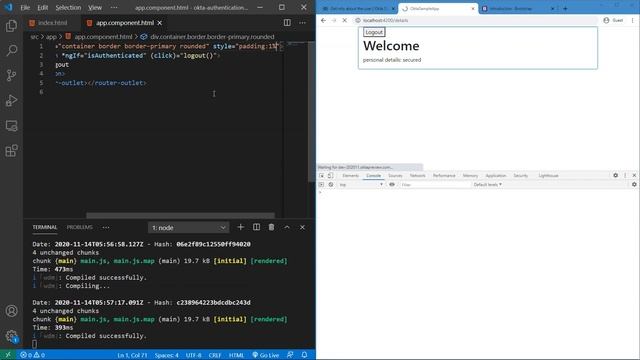Image resolution: width=640 pixels, height=360 pixels.
Task: Open the Network tab in DevTools
Action: [x=418, y=176]
